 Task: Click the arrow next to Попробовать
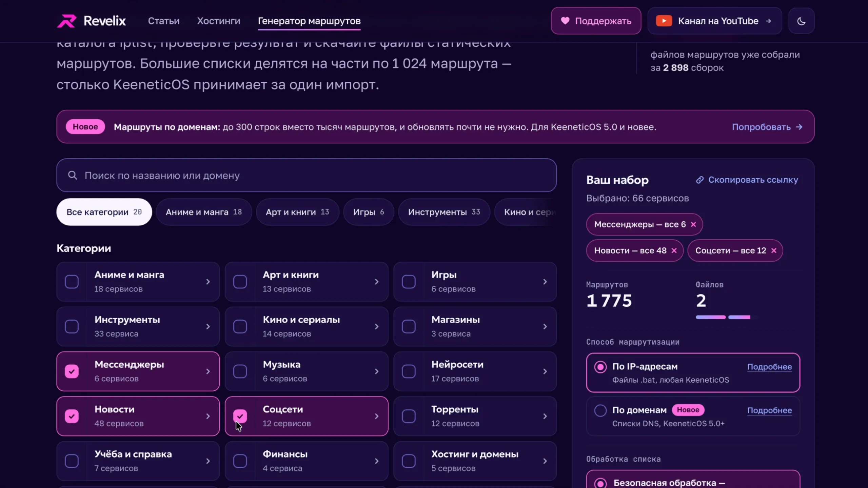[799, 127]
